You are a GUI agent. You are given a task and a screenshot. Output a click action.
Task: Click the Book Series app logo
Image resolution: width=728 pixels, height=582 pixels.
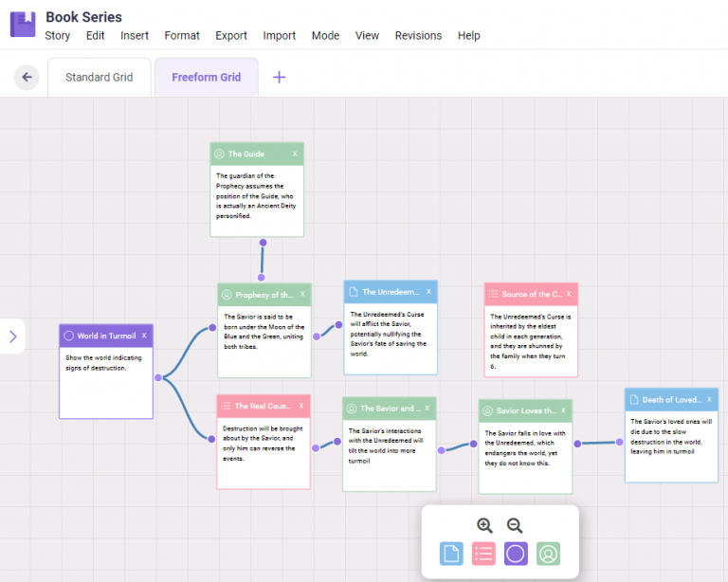(23, 25)
